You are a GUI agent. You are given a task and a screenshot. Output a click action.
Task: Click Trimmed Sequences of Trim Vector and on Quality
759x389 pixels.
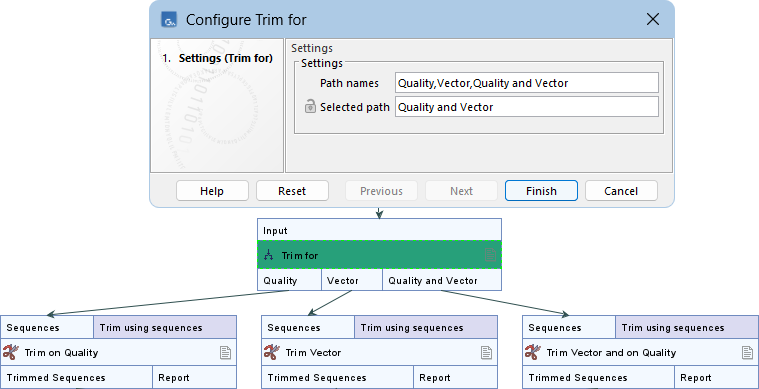[598, 377]
